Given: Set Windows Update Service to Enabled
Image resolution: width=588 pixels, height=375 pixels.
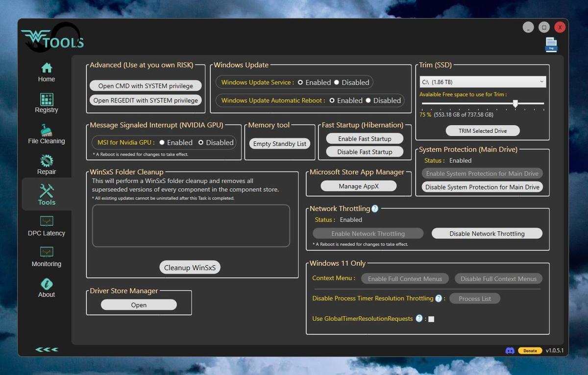Looking at the screenshot, I should pos(300,82).
